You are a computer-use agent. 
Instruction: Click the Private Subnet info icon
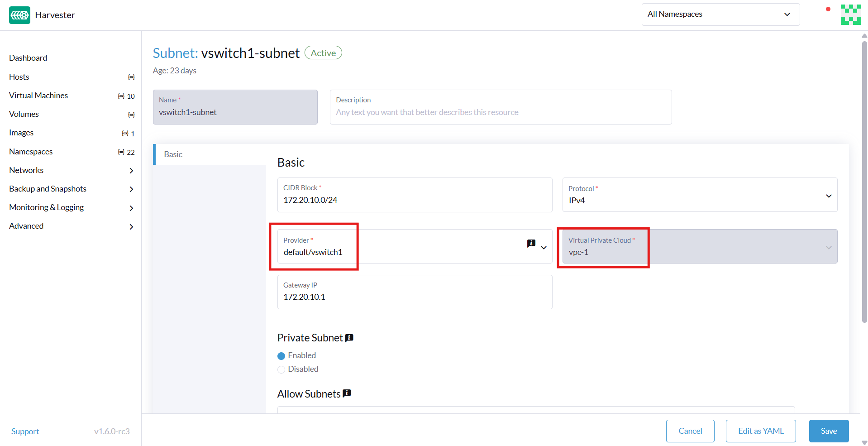349,338
